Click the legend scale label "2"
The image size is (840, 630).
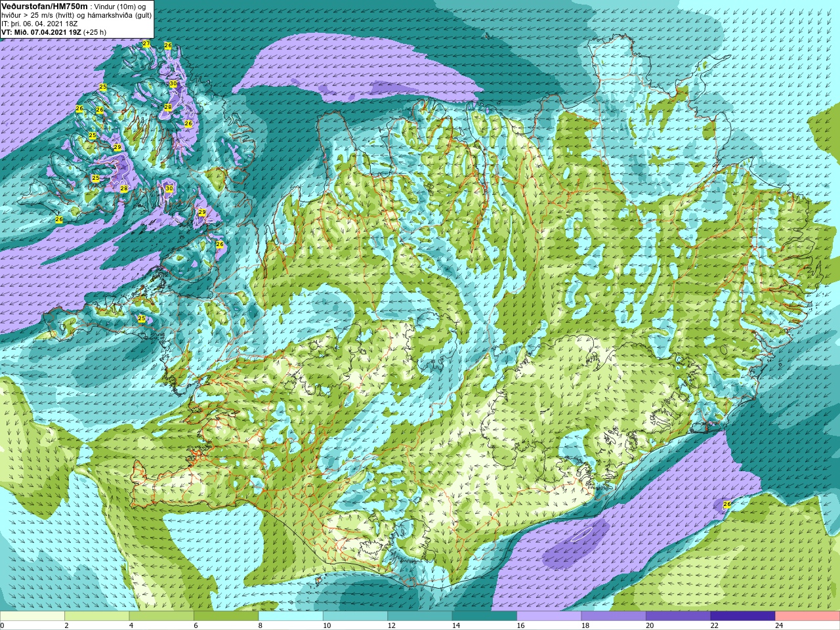pyautogui.click(x=66, y=625)
